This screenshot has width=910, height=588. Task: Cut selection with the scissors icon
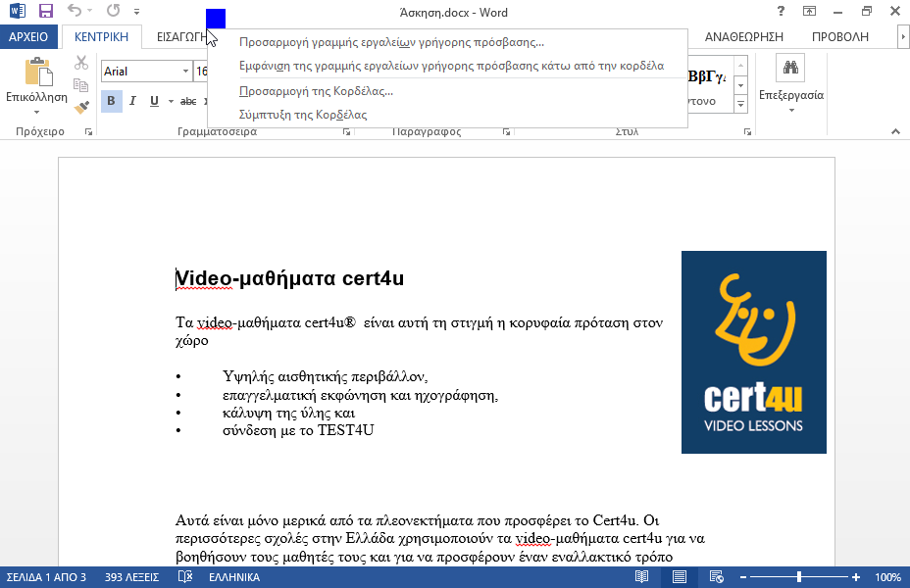click(81, 63)
